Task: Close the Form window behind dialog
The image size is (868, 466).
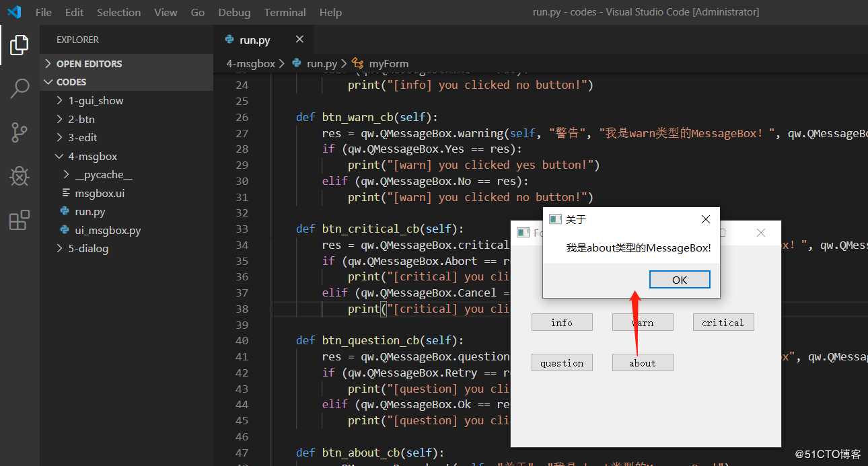Action: tap(761, 233)
